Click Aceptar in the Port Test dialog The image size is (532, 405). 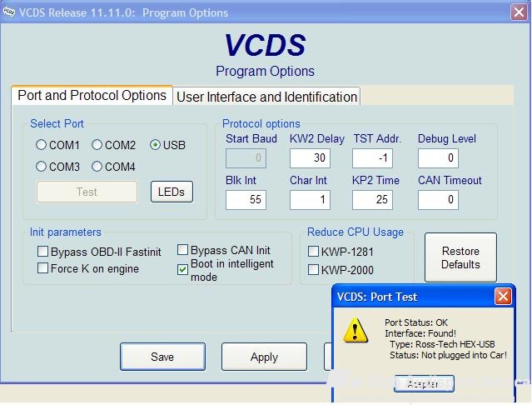click(x=424, y=384)
